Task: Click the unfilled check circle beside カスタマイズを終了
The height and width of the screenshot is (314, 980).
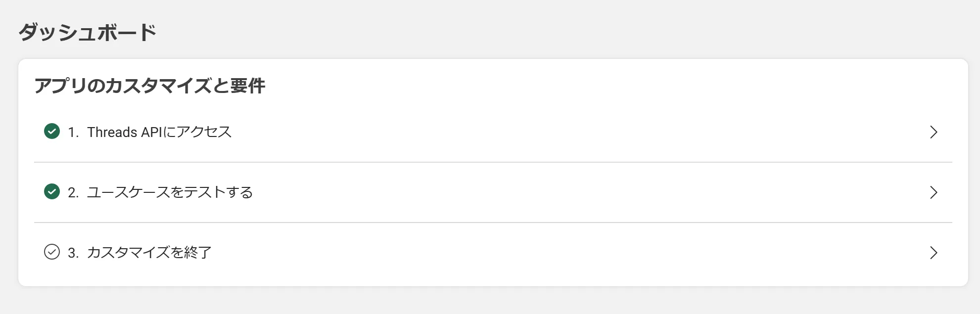Action: tap(52, 252)
